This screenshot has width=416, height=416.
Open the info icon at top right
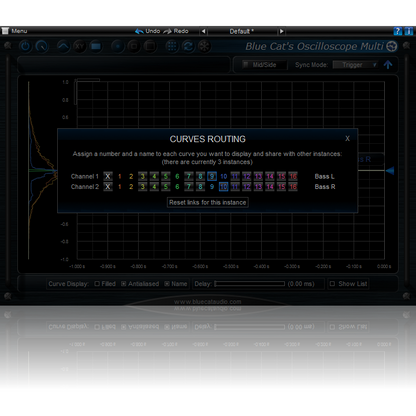[409, 31]
